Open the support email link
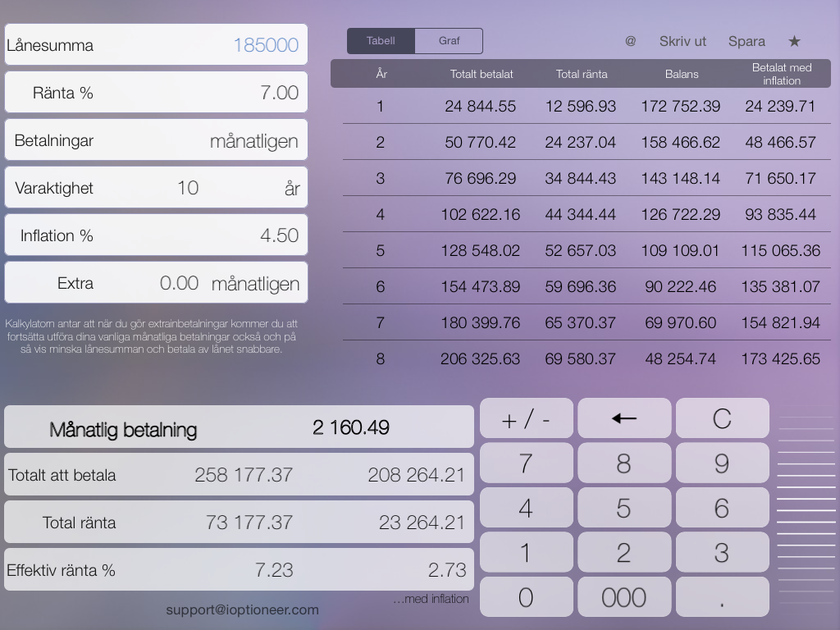 coord(243,610)
